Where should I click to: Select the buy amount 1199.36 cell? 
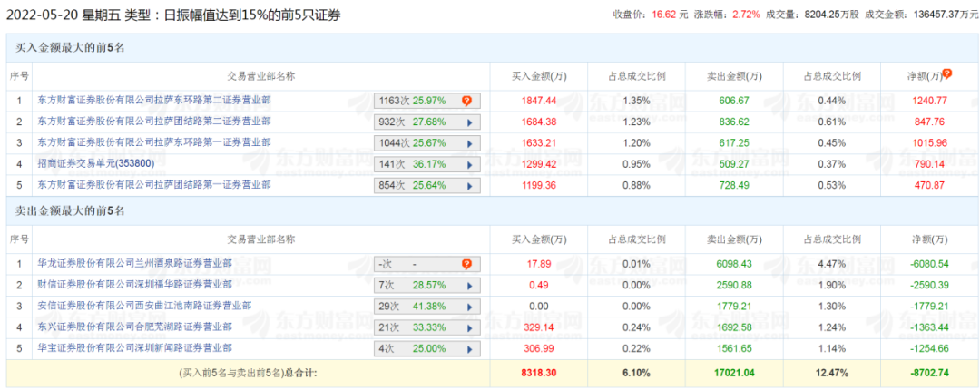coord(538,186)
